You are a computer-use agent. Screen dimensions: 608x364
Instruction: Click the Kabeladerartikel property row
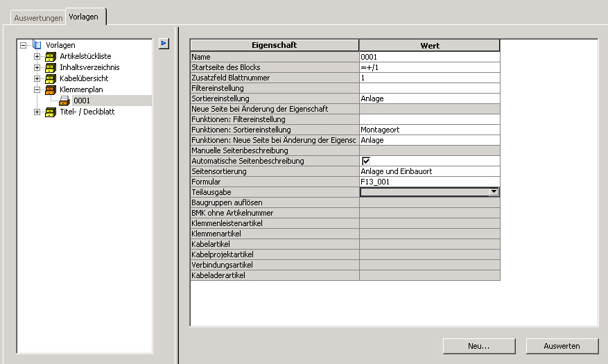[345, 276]
